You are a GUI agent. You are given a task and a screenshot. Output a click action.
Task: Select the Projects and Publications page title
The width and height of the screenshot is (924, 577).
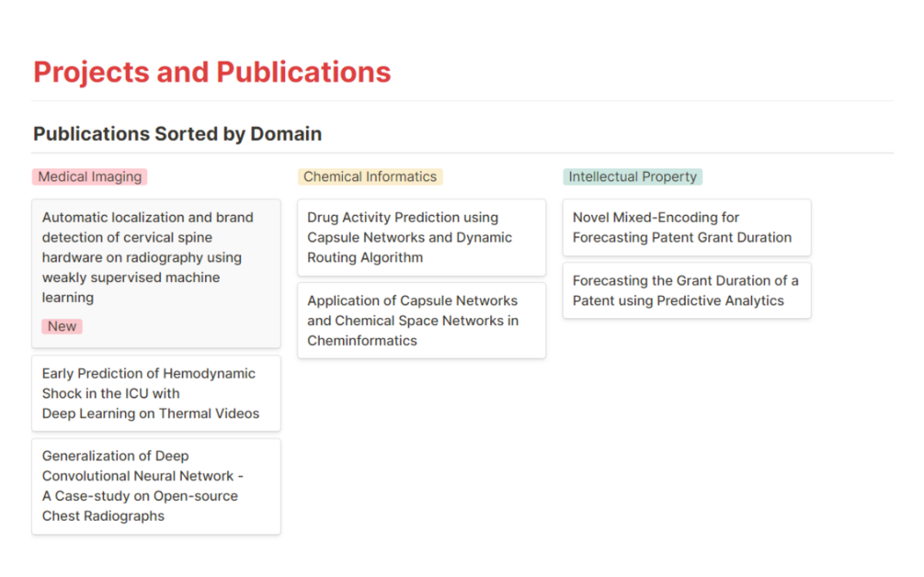pos(212,73)
